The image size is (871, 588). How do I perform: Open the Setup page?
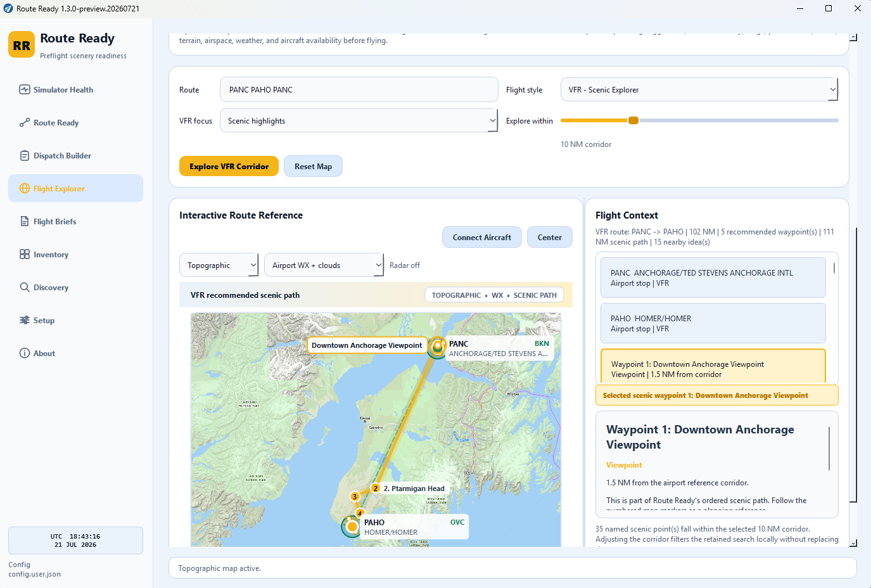[x=75, y=320]
